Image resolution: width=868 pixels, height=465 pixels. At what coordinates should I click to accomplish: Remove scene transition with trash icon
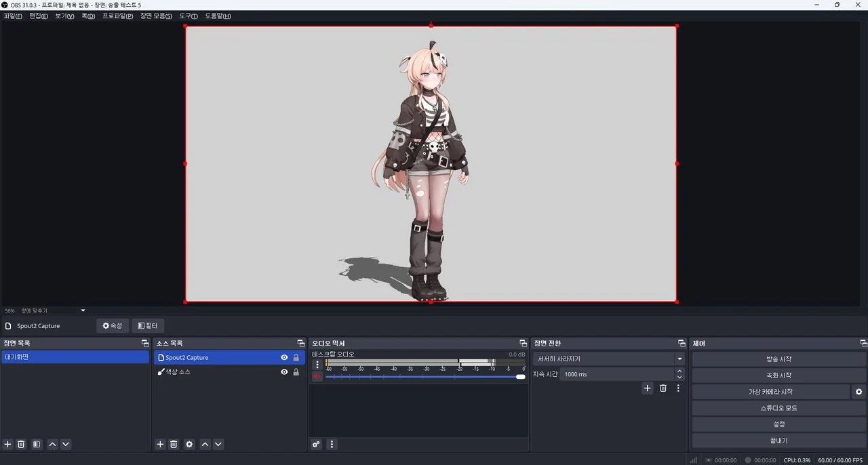663,388
